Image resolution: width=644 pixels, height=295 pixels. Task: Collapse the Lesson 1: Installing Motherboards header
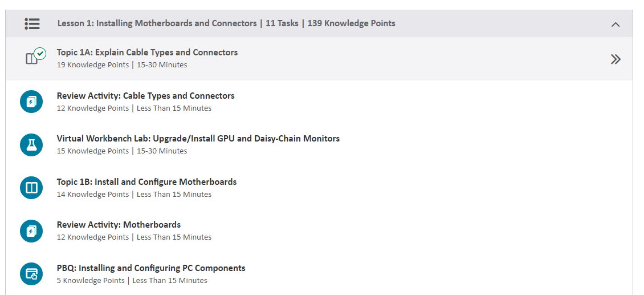pos(319,23)
